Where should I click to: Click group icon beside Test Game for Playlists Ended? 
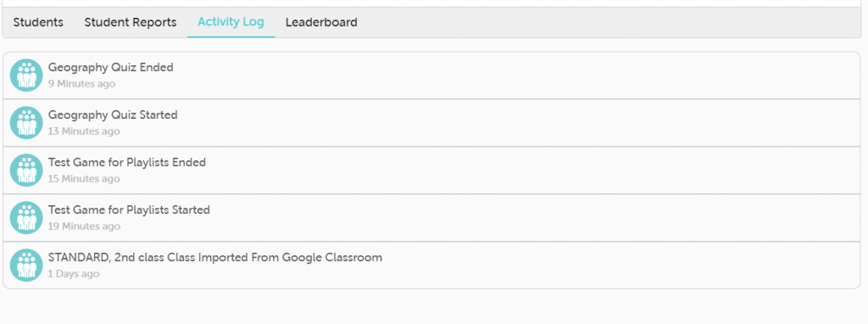(26, 170)
